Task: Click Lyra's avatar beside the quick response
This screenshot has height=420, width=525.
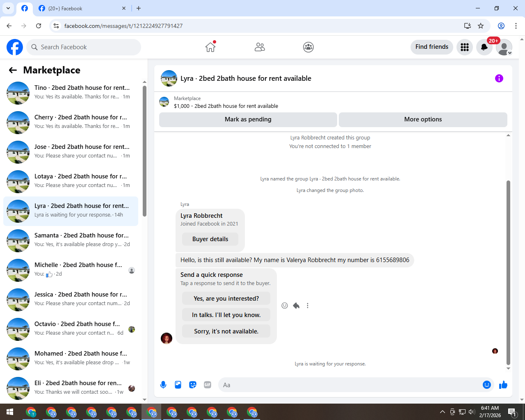Action: coord(167,338)
